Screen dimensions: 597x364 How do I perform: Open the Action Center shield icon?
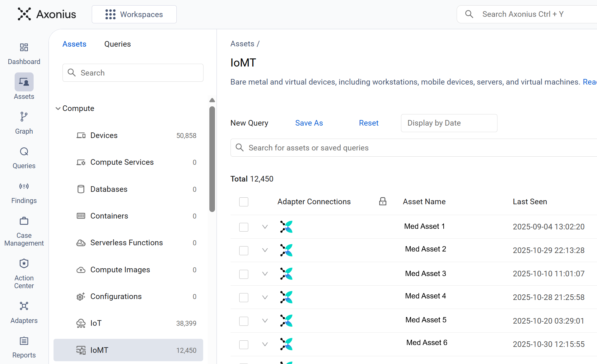pos(24,264)
